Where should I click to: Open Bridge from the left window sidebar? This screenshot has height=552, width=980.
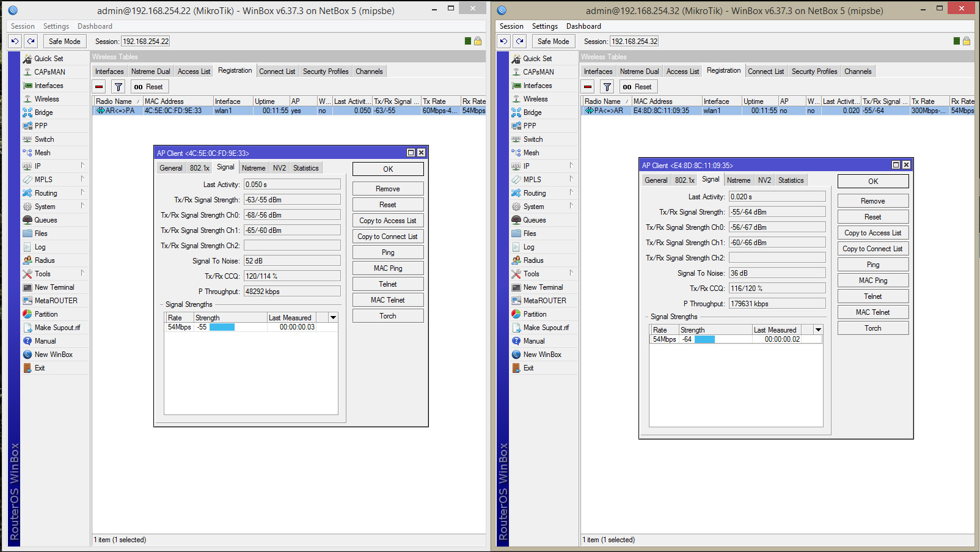pos(43,112)
